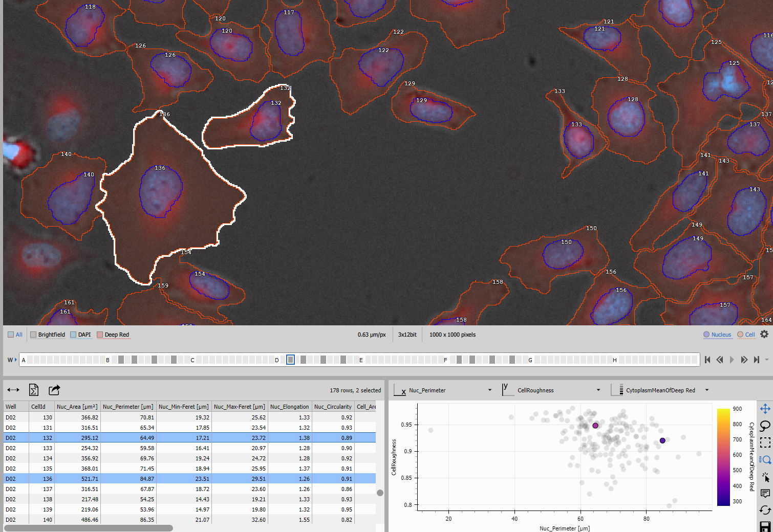Toggle the Deep Red channel
The image size is (773, 532).
(x=100, y=335)
